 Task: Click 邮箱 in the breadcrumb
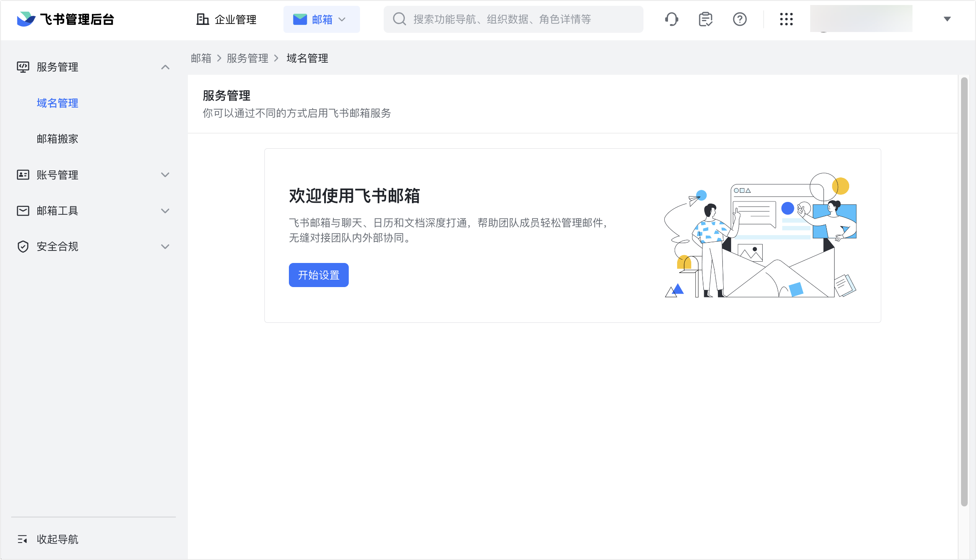coord(201,58)
